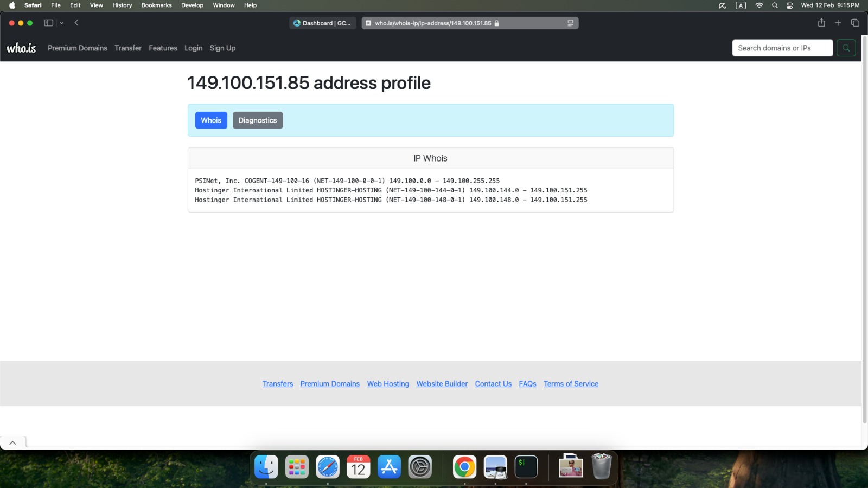The image size is (868, 488).
Task: Switch to the Dashboard | GC... tab
Action: [322, 23]
